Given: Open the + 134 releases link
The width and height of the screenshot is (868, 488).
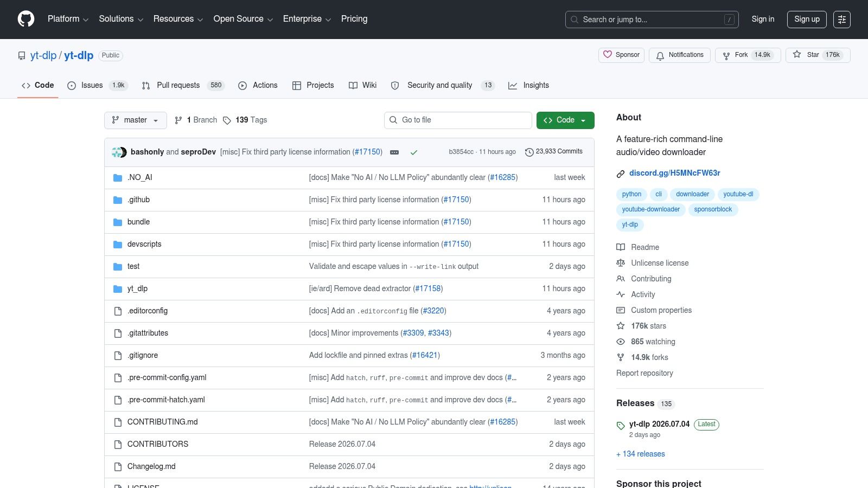Looking at the screenshot, I should point(641,454).
